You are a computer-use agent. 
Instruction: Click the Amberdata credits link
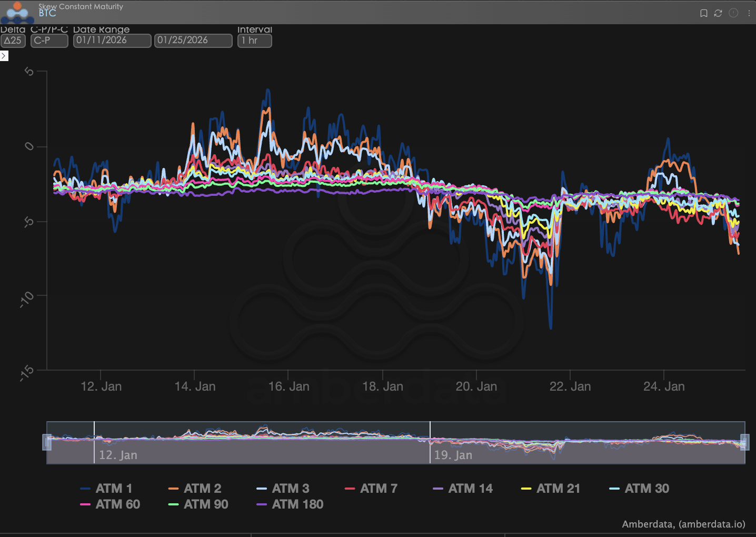[683, 524]
